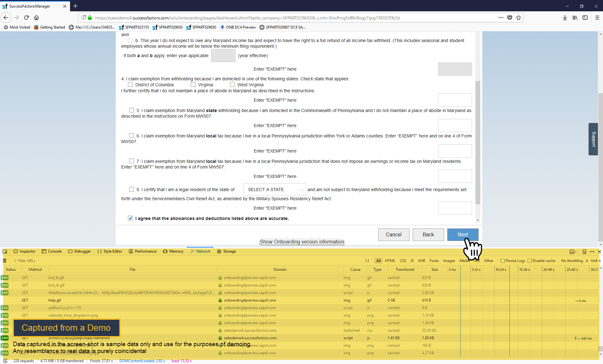Check item 8 Servicemembers legal resident
The width and height of the screenshot is (603, 364).
point(132,189)
